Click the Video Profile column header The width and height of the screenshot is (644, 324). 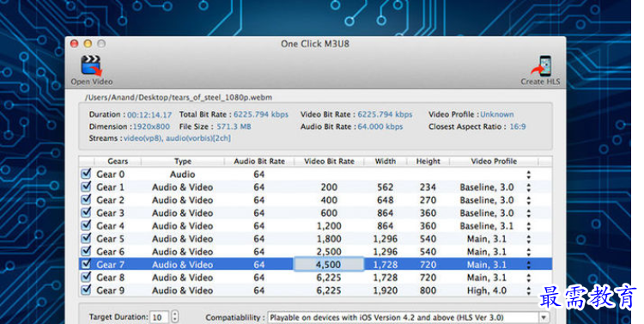494,162
